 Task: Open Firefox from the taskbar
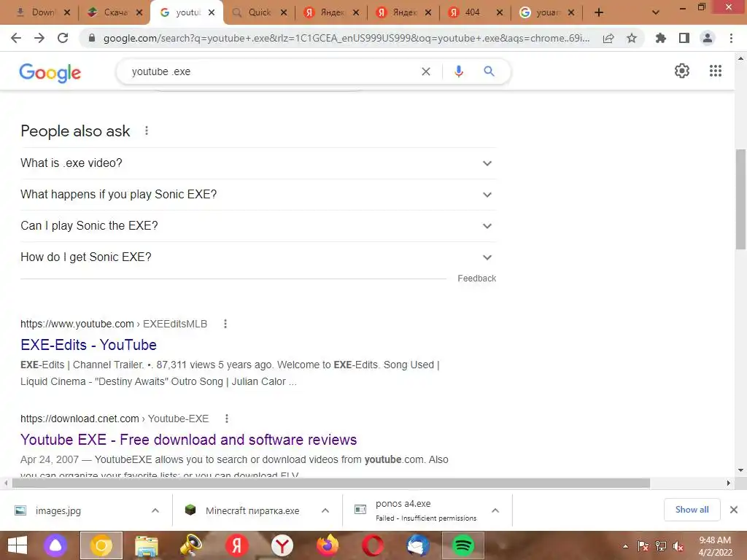coord(328,545)
